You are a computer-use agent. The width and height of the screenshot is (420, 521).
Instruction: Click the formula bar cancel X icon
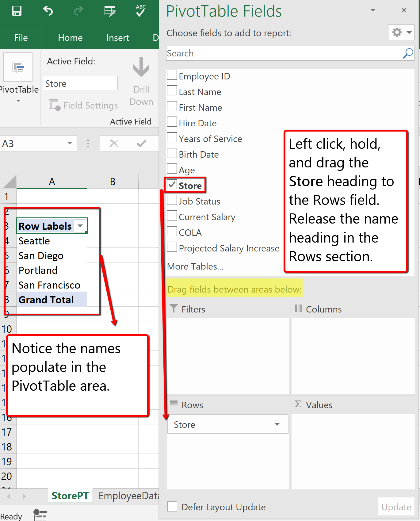pyautogui.click(x=114, y=144)
